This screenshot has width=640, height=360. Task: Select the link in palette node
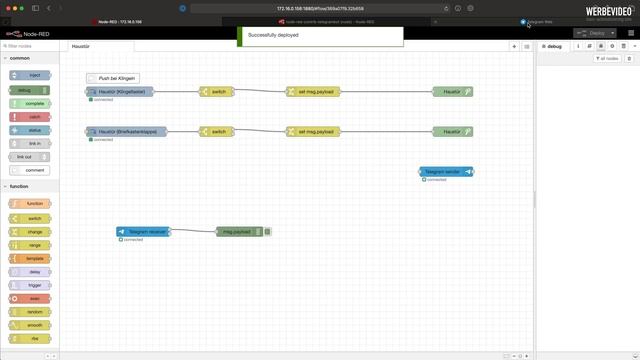tap(30, 144)
